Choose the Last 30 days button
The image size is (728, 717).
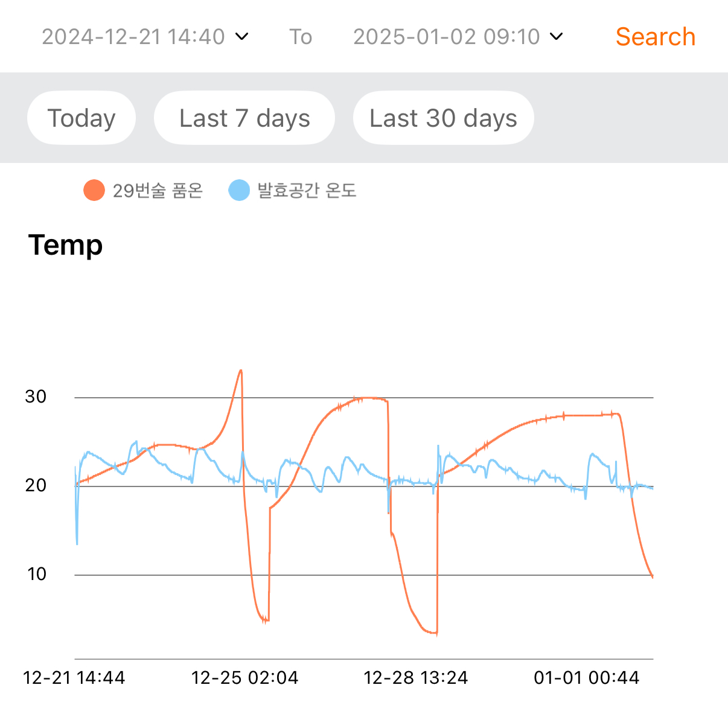click(444, 118)
